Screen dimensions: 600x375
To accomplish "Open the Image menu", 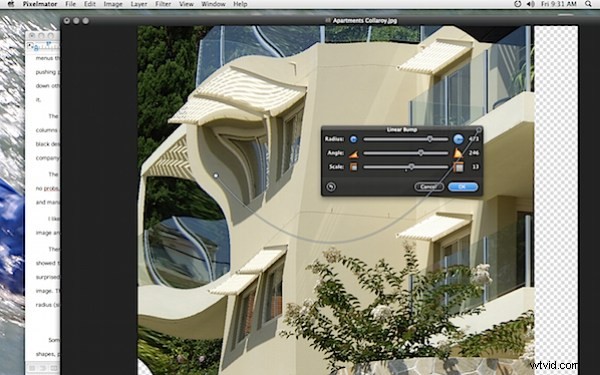I will coord(113,4).
